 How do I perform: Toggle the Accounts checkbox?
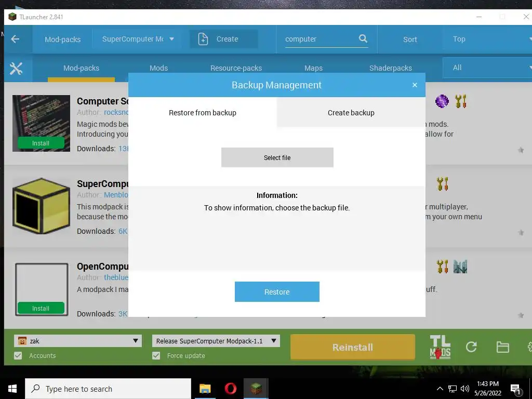pyautogui.click(x=18, y=355)
